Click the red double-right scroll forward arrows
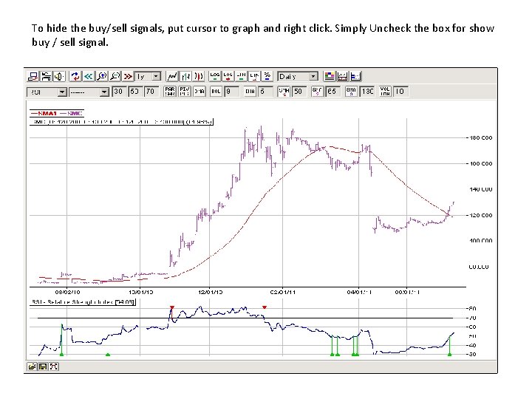The height and width of the screenshot is (399, 532). point(128,76)
